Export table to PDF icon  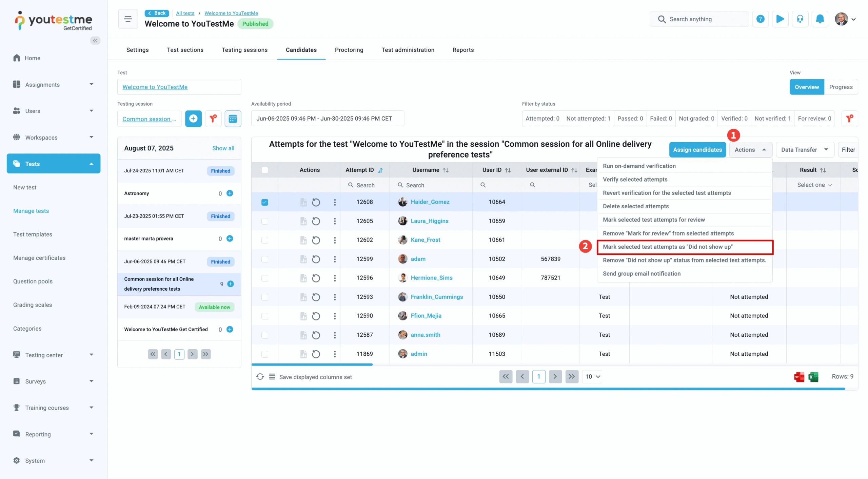(x=799, y=377)
